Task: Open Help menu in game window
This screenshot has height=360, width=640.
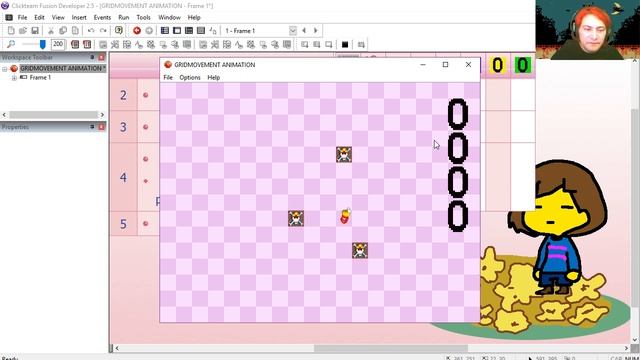Action: pyautogui.click(x=213, y=78)
